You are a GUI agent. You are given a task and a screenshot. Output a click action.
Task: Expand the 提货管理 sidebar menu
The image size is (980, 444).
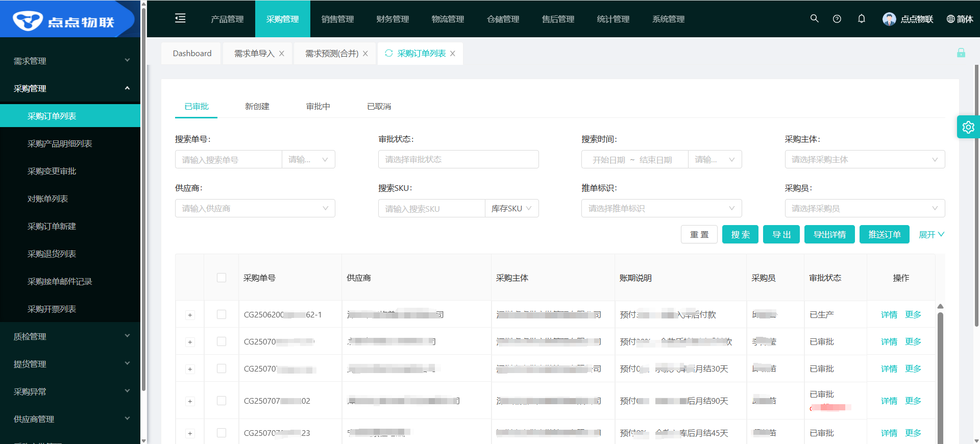coord(70,364)
